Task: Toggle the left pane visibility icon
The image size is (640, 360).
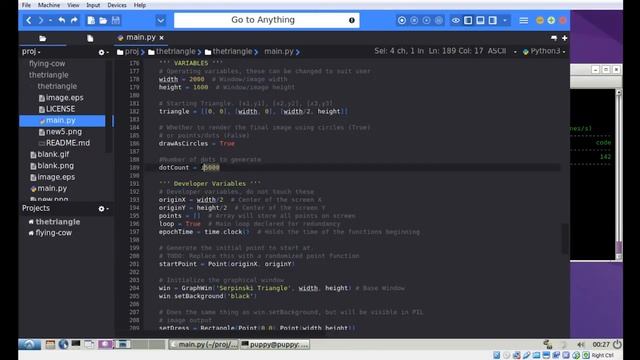Action: tap(468, 20)
